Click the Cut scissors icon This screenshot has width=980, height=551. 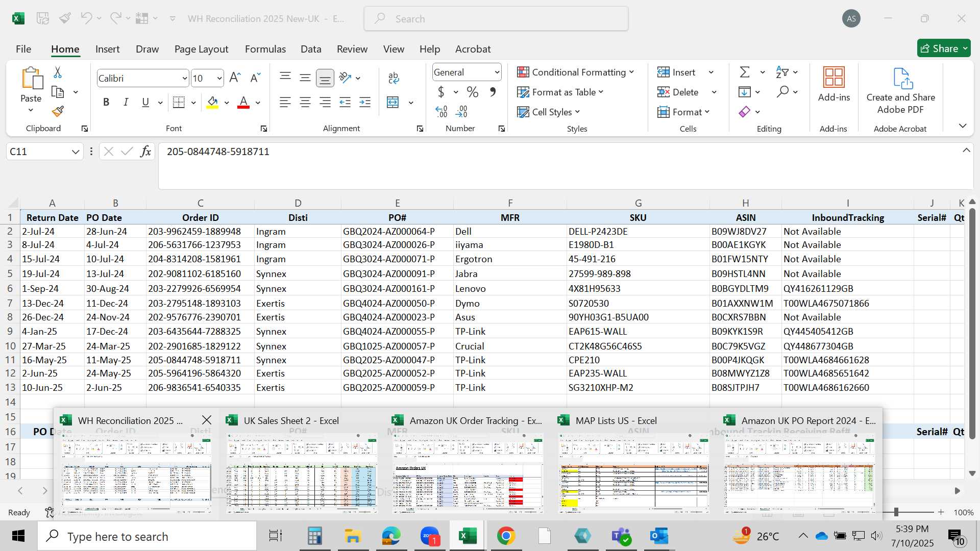coord(58,72)
